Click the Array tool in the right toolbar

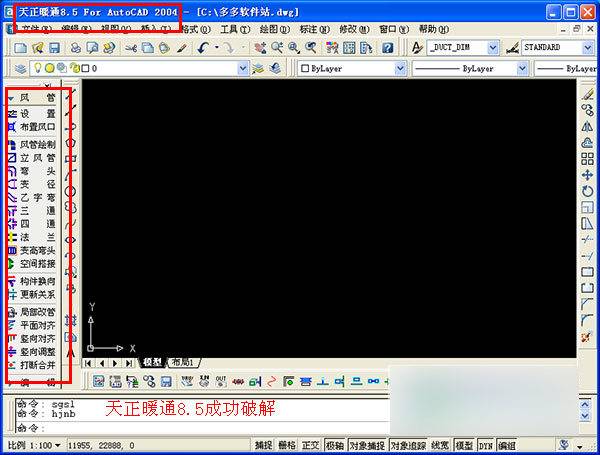[587, 159]
